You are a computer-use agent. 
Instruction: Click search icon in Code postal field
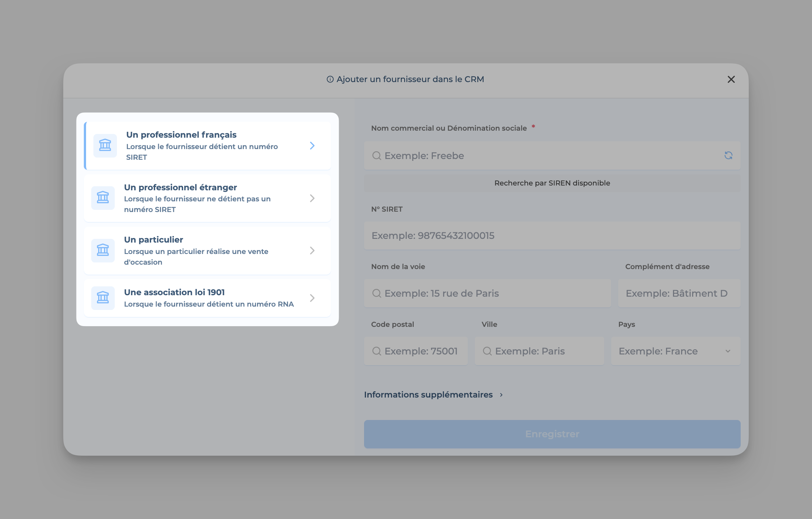pyautogui.click(x=377, y=351)
